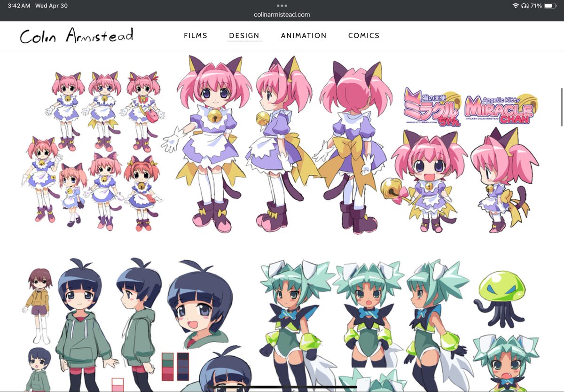
Task: Tap the battery indicator icon
Action: coord(550,6)
